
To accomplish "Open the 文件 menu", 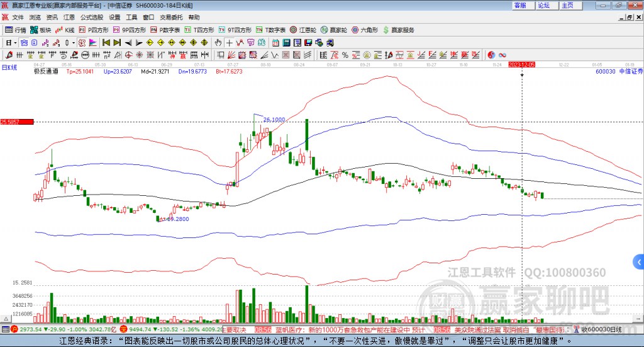I will click(18, 17).
